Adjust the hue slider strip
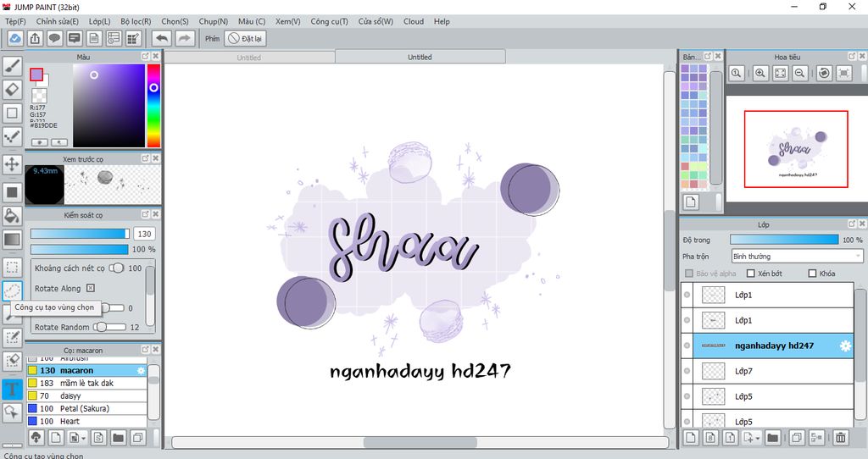 pyautogui.click(x=153, y=106)
